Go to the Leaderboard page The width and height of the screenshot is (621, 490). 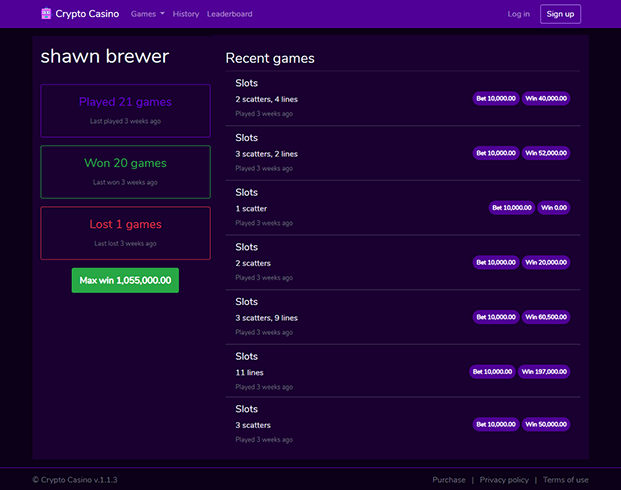coord(229,14)
